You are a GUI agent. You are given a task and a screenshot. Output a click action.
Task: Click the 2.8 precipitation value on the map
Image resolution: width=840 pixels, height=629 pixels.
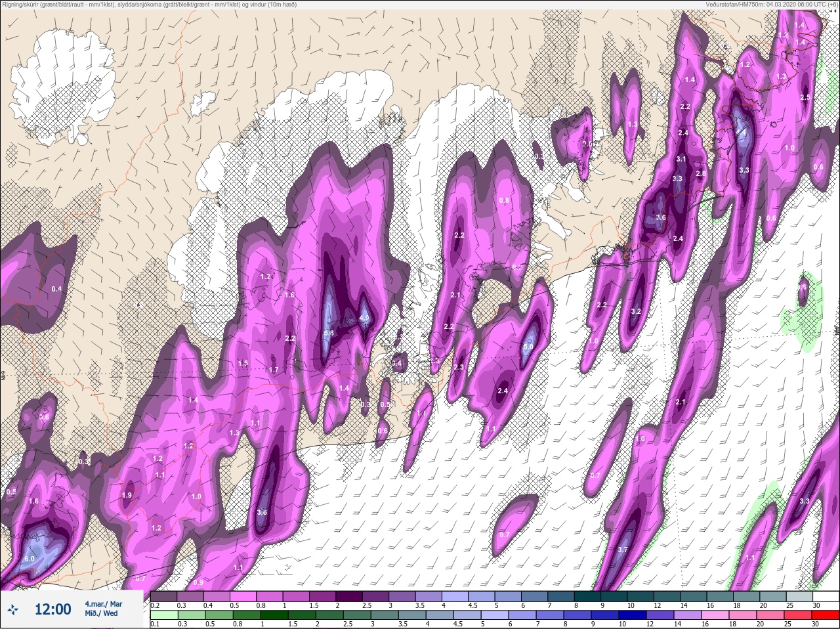coord(700,173)
